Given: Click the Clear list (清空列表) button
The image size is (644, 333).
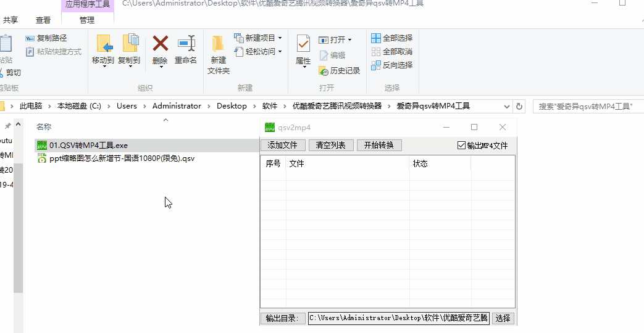Looking at the screenshot, I should pyautogui.click(x=330, y=145).
